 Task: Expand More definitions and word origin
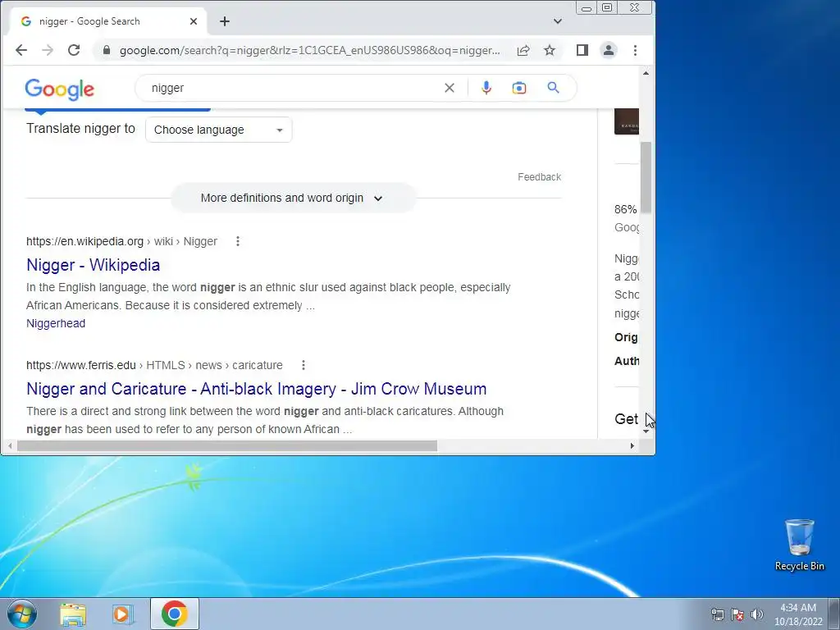[293, 199]
